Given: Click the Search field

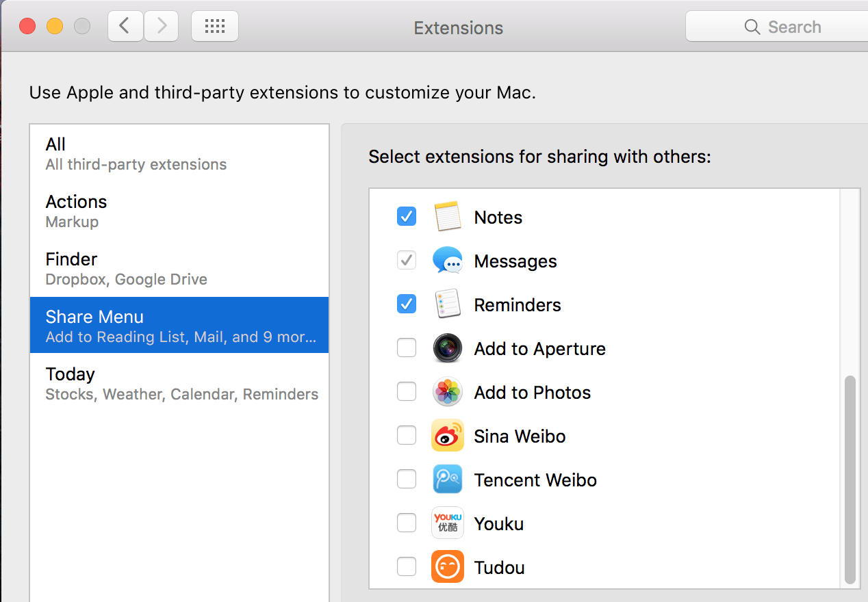Looking at the screenshot, I should click(787, 27).
